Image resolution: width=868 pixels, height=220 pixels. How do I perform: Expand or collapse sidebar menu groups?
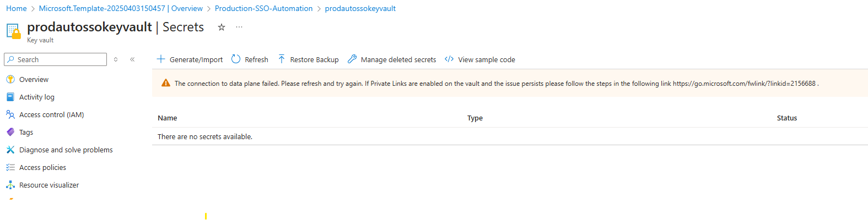click(116, 59)
